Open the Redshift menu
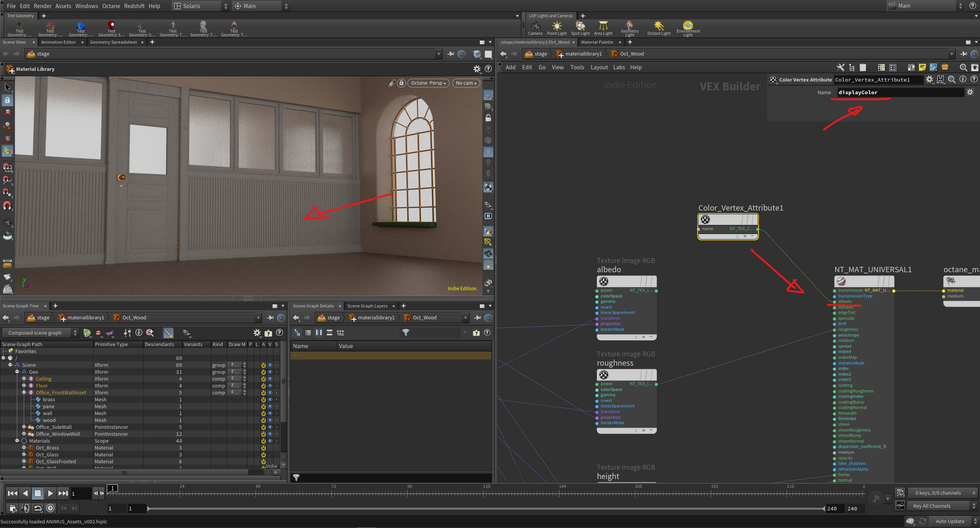Screen dimensions: 980x528 pos(134,6)
